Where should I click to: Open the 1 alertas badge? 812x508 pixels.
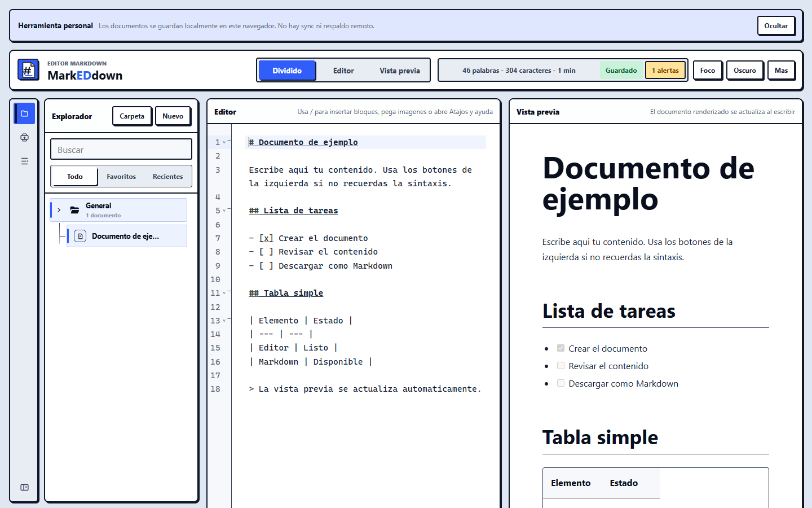pyautogui.click(x=665, y=71)
